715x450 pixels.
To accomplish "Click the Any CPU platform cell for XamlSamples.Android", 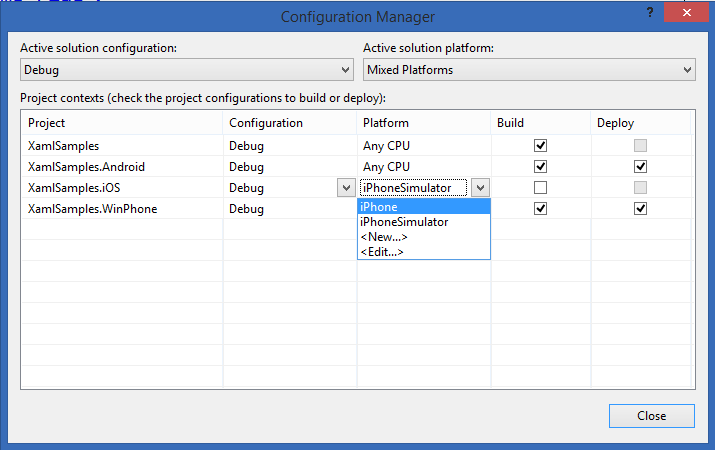I will [x=424, y=167].
